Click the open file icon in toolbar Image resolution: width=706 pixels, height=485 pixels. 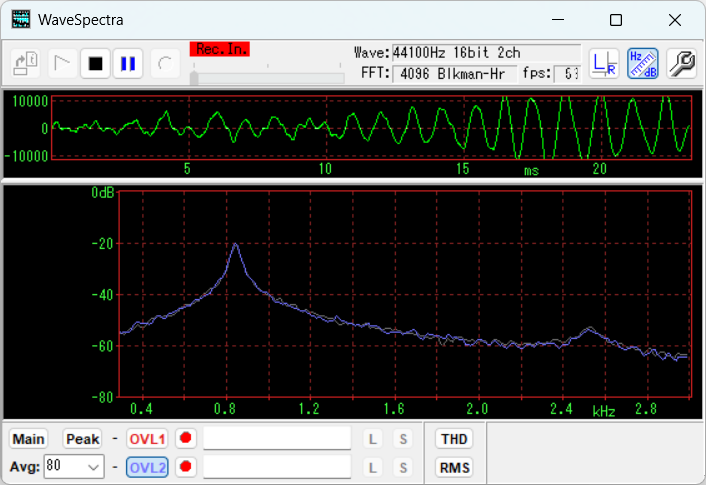point(25,63)
